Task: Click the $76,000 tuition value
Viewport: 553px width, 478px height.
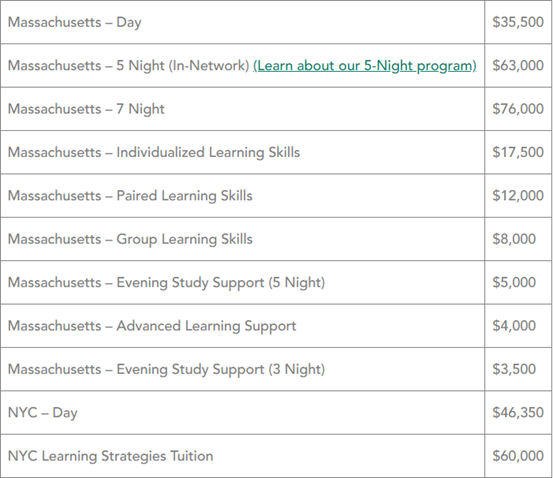Action: click(518, 109)
